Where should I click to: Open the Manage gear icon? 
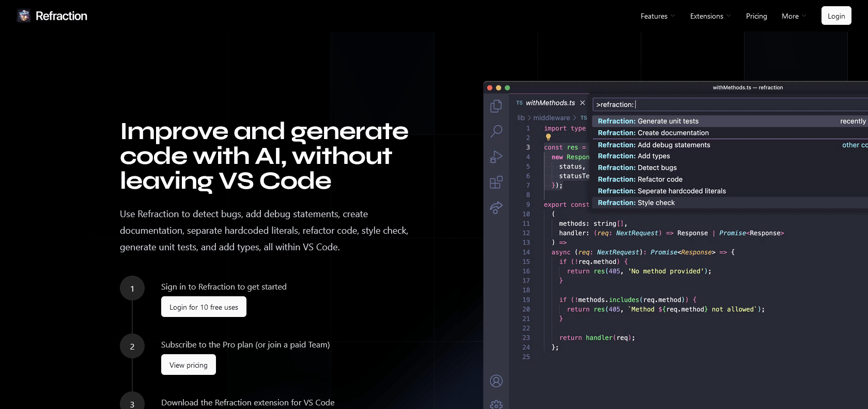click(x=496, y=405)
